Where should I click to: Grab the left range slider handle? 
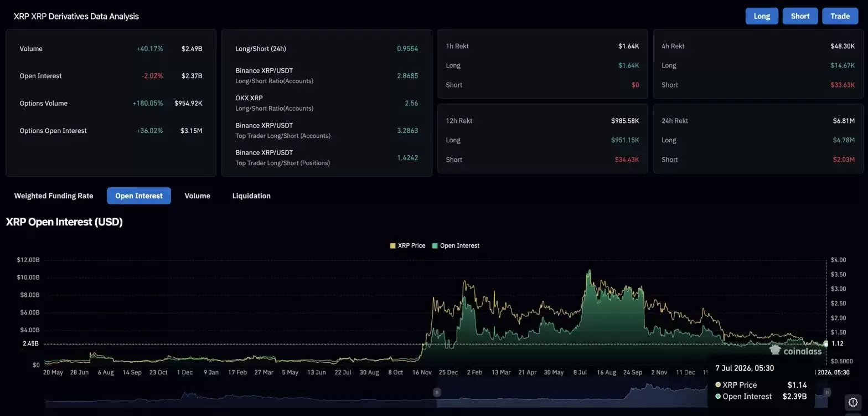pos(437,392)
